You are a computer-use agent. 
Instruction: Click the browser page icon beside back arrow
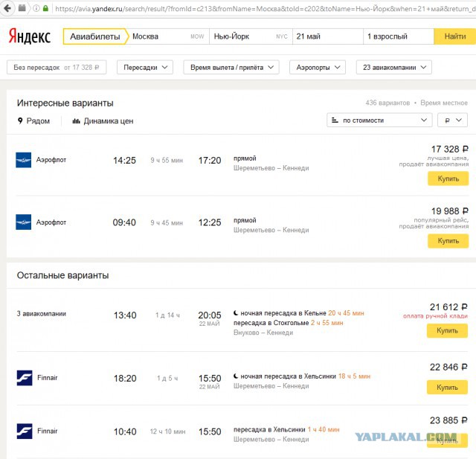22,8
